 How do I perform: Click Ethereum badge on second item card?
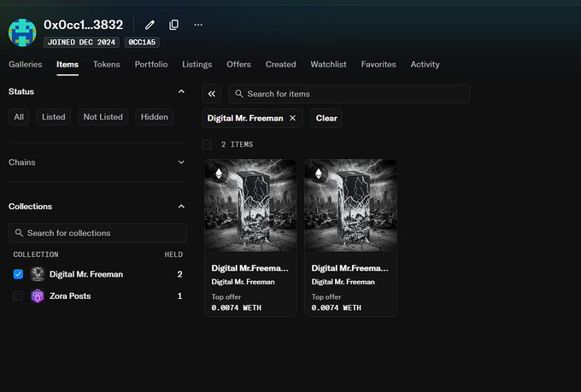point(319,173)
